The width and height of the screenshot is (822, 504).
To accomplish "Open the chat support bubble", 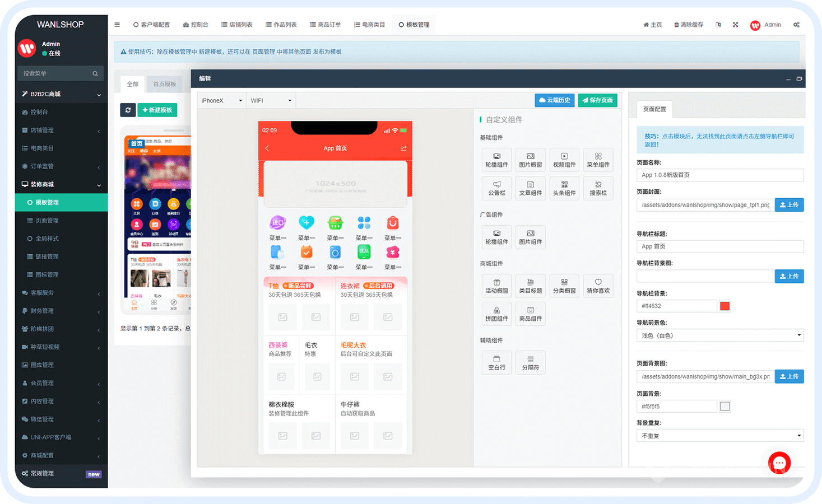I will pyautogui.click(x=779, y=463).
